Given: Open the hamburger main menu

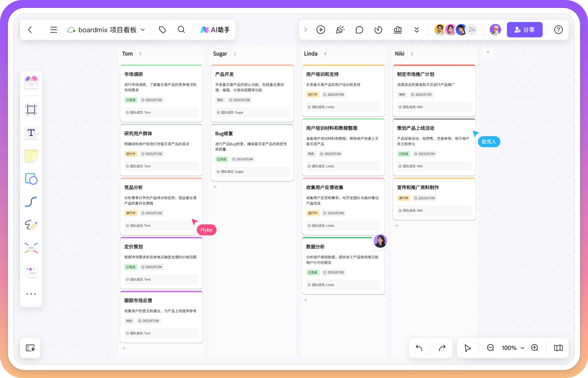Looking at the screenshot, I should tap(54, 30).
